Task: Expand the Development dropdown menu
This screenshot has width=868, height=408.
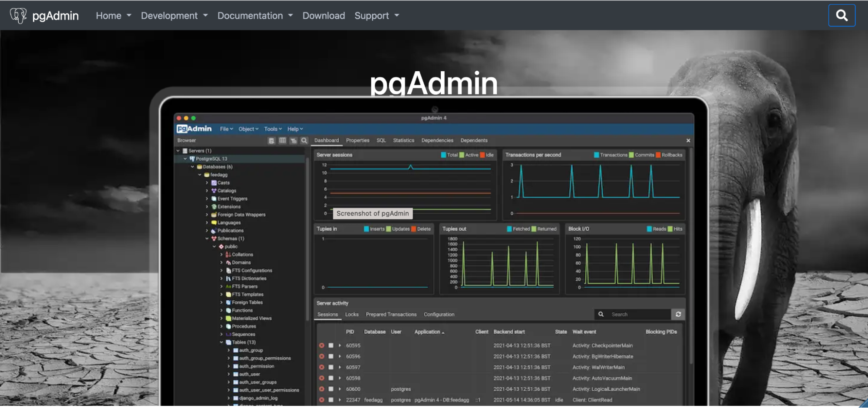Action: click(x=174, y=16)
